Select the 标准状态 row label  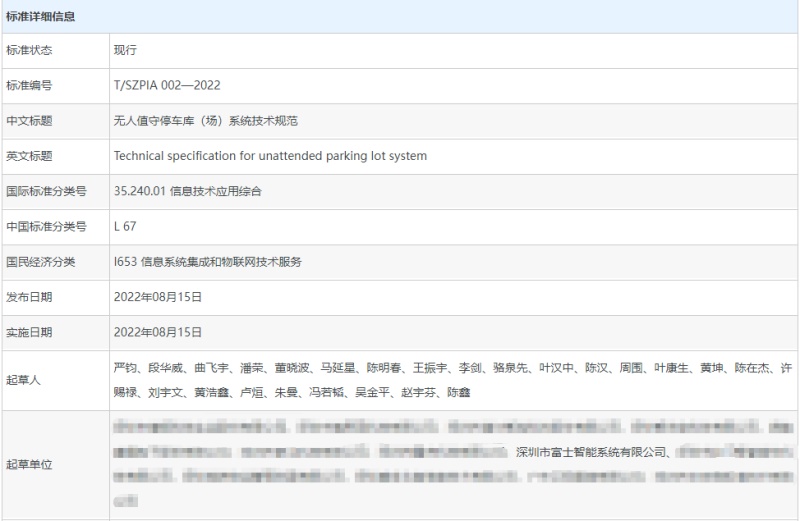point(29,50)
